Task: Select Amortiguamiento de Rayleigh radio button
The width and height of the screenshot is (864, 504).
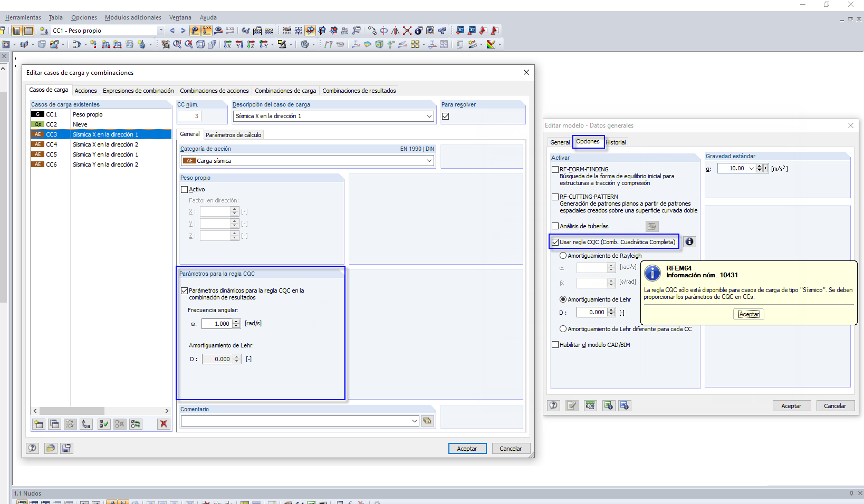Action: coord(563,256)
